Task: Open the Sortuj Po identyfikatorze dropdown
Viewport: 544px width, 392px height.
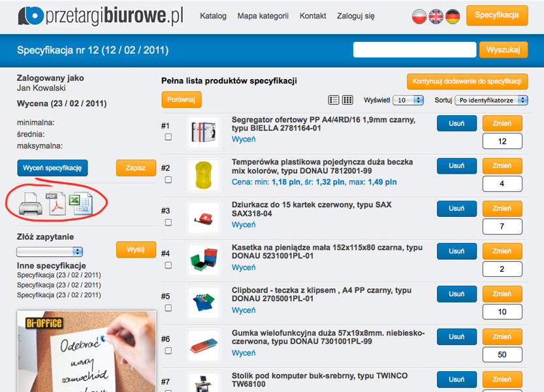Action: (x=491, y=100)
